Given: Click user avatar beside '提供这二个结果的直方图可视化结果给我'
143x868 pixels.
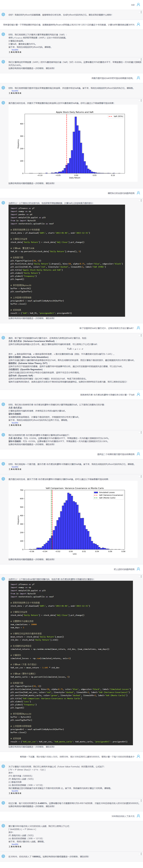Looking at the screenshot, I should (138, 454).
